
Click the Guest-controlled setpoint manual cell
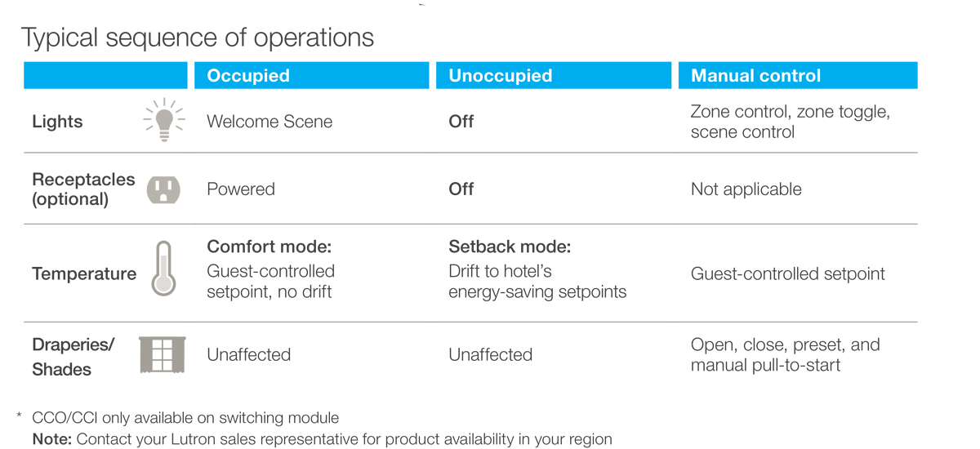(x=787, y=273)
